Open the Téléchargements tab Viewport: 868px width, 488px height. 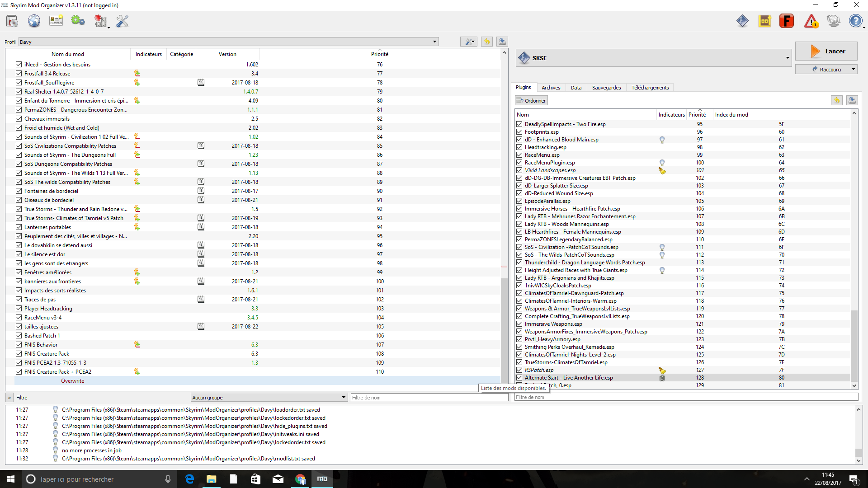point(650,88)
